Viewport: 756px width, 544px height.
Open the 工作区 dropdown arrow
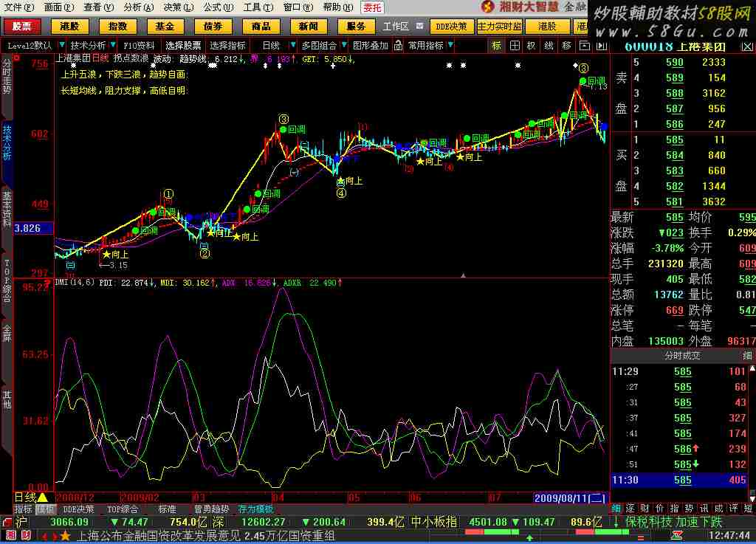[x=420, y=26]
